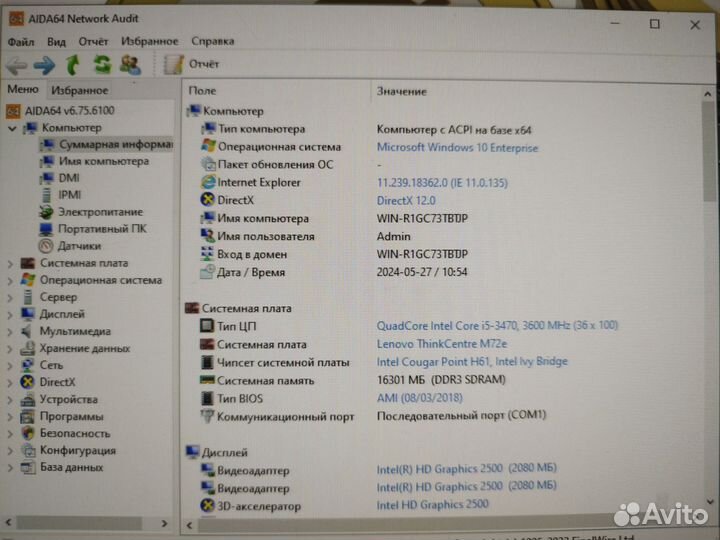The height and width of the screenshot is (540, 720).
Task: Switch to the Меню tab
Action: [x=23, y=90]
